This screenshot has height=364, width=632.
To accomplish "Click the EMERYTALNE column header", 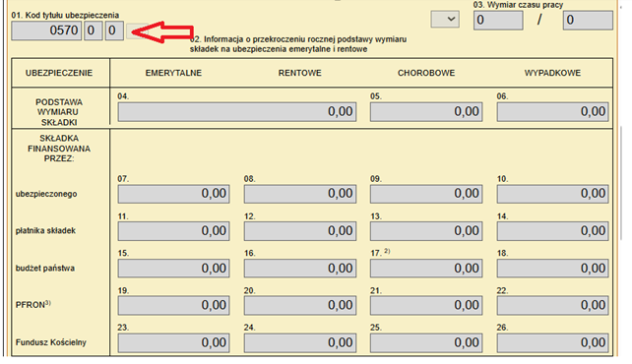I will (x=173, y=73).
